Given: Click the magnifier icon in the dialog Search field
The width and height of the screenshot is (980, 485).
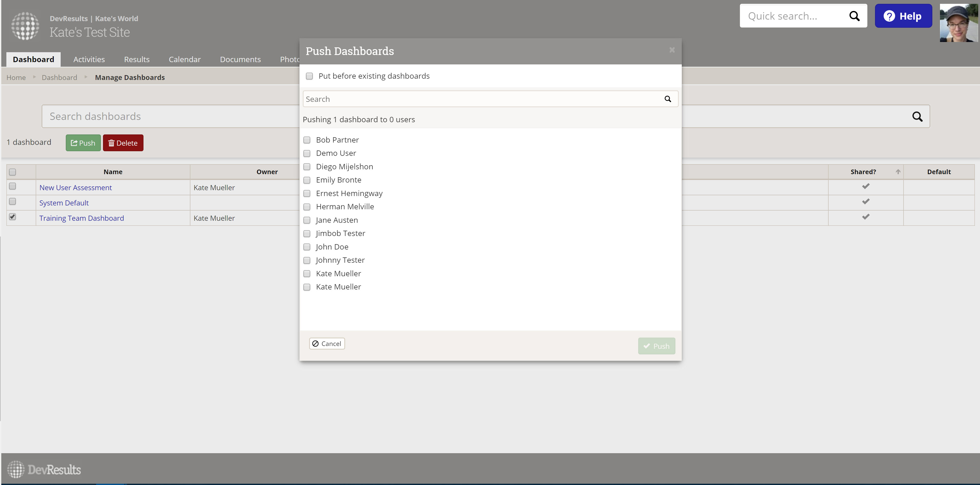Looking at the screenshot, I should coord(667,99).
